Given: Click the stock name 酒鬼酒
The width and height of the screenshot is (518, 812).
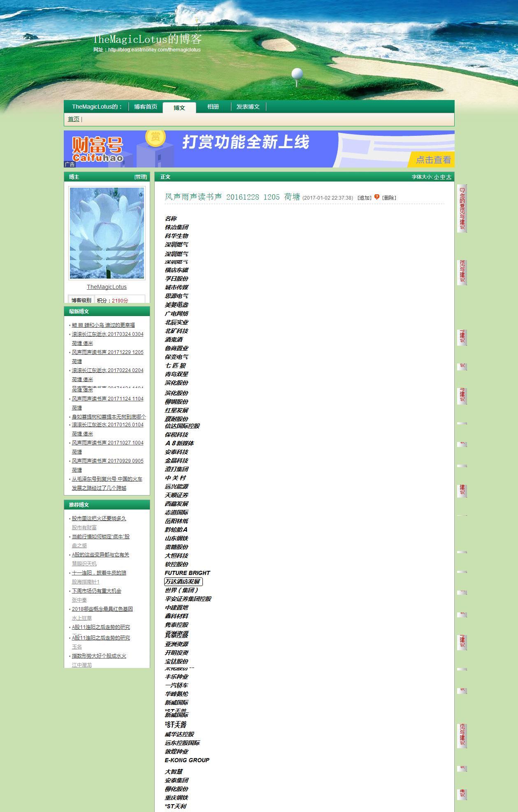Looking at the screenshot, I should coord(174,340).
